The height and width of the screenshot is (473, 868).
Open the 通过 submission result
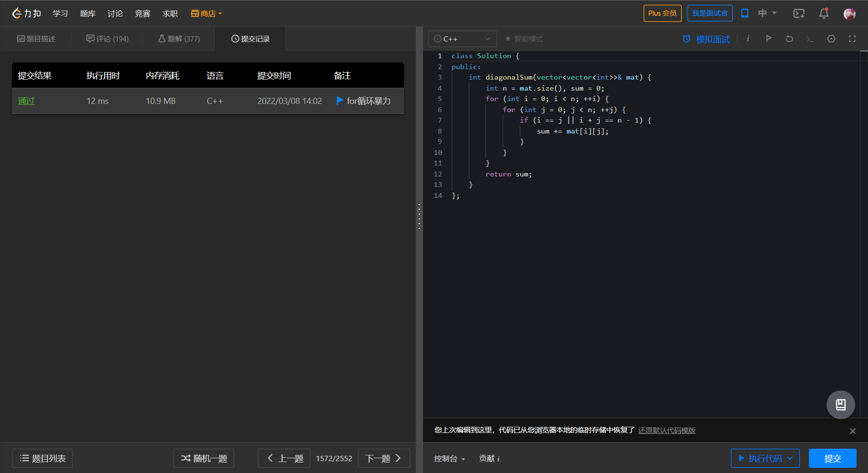26,101
